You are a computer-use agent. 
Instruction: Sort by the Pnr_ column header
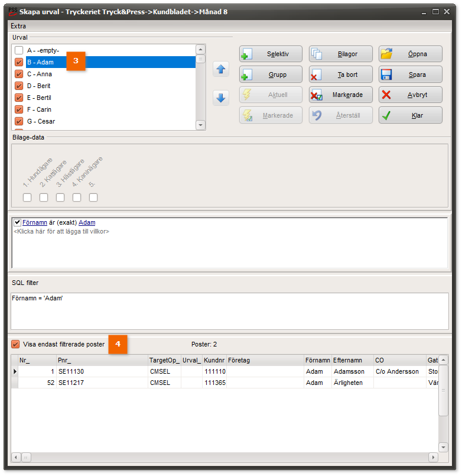click(x=102, y=360)
